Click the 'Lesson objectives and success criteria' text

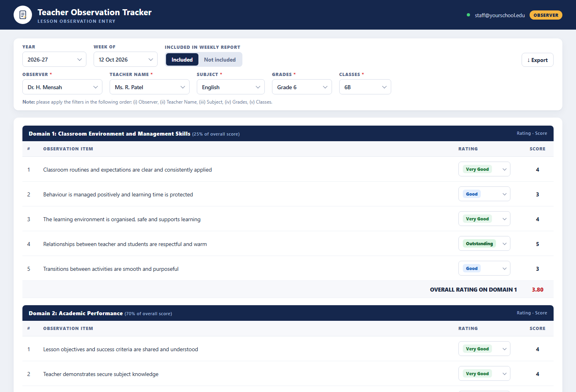[121, 349]
